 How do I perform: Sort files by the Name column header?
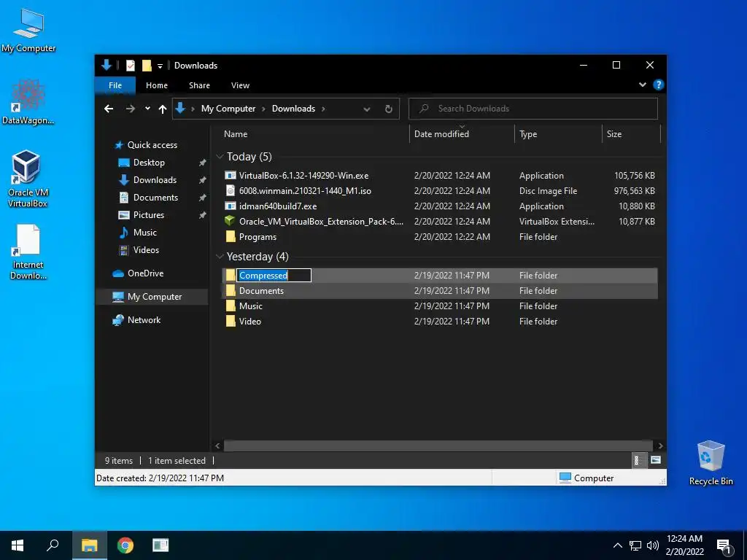(x=314, y=134)
